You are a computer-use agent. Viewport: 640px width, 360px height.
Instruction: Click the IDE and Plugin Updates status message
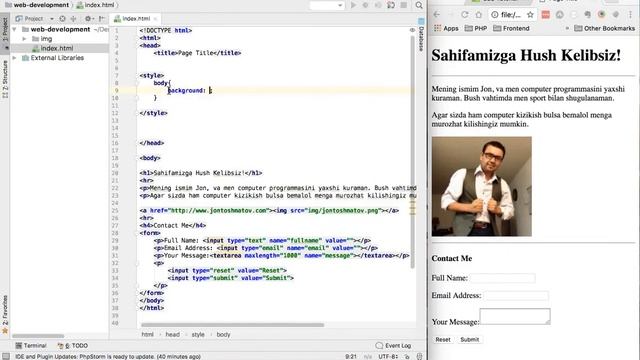(108, 356)
